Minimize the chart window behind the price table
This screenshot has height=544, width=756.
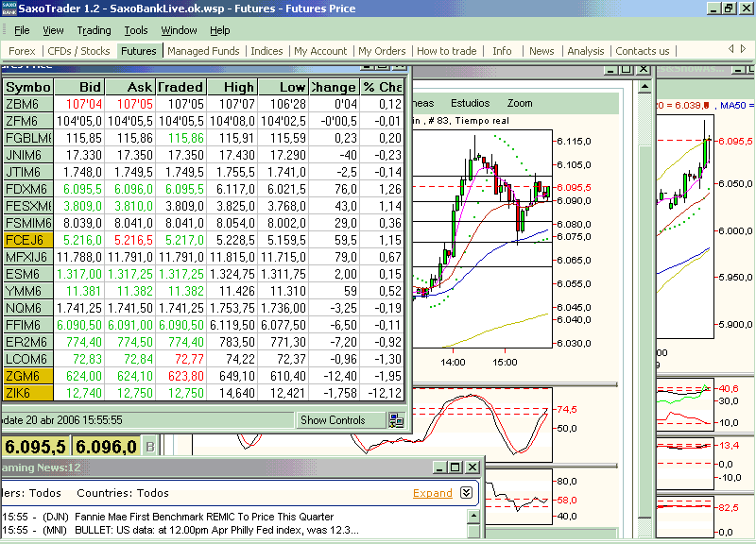pyautogui.click(x=610, y=69)
